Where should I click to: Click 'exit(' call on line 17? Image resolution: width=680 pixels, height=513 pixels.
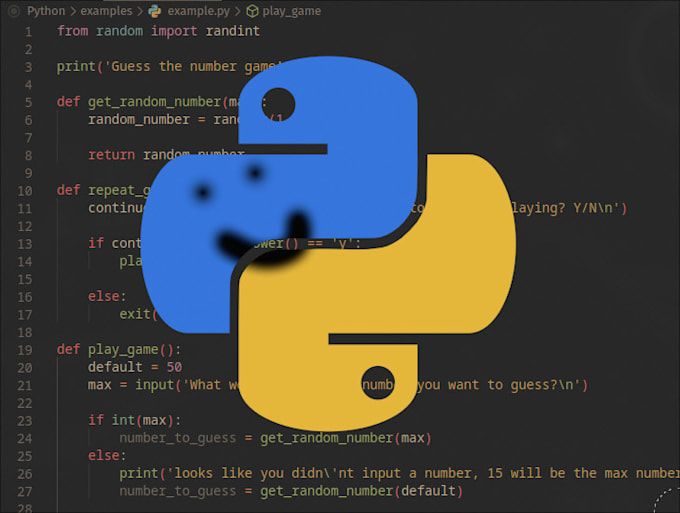[x=138, y=314]
